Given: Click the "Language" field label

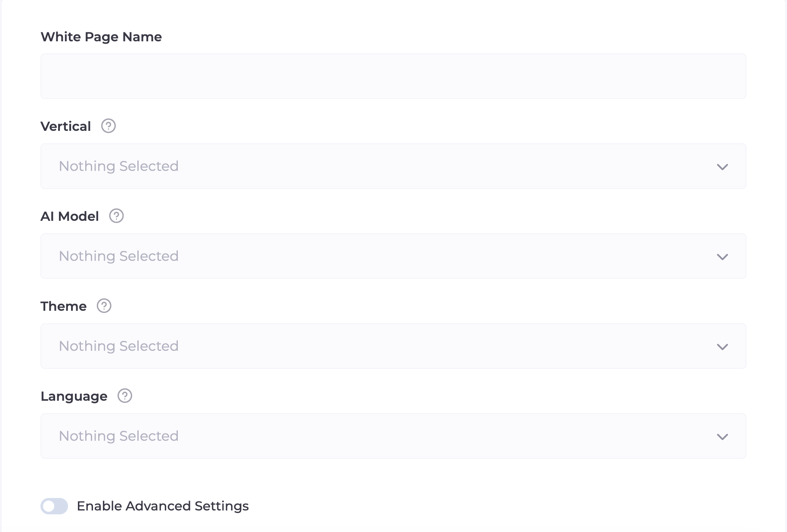Looking at the screenshot, I should pos(74,396).
